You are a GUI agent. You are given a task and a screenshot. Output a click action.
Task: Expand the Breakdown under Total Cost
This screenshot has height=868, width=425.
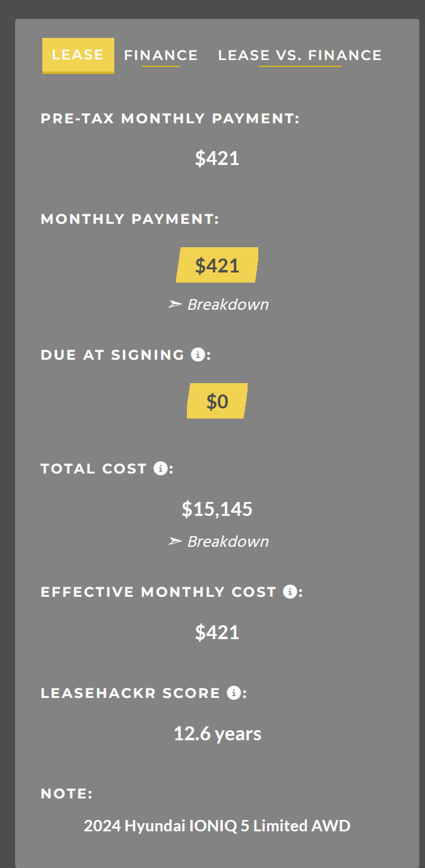pos(227,541)
